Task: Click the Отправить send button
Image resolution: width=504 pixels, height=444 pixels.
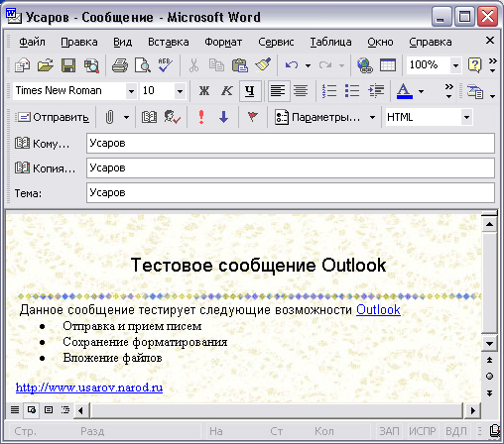Action: click(x=54, y=117)
